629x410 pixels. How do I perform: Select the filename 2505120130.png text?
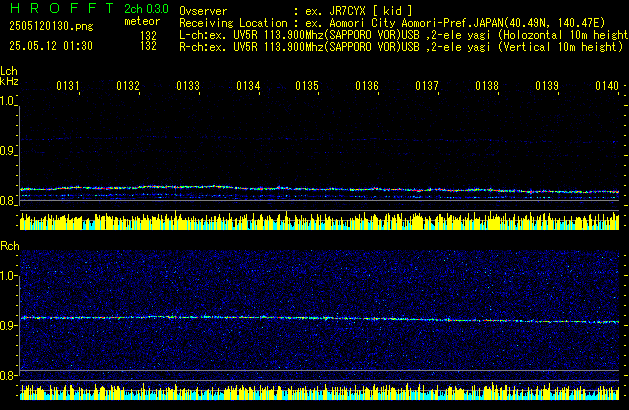tap(51, 26)
